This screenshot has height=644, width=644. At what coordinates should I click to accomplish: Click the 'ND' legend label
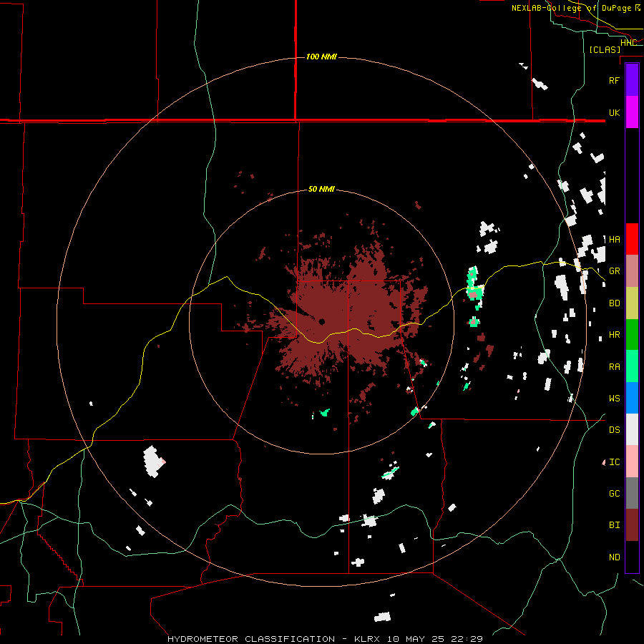point(614,557)
